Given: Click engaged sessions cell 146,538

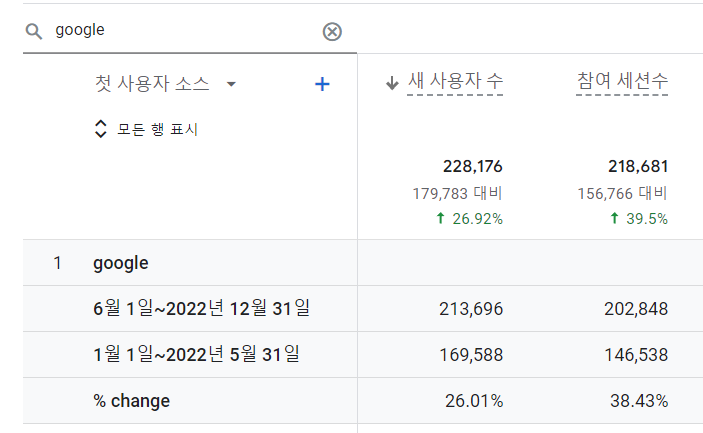Looking at the screenshot, I should [636, 355].
